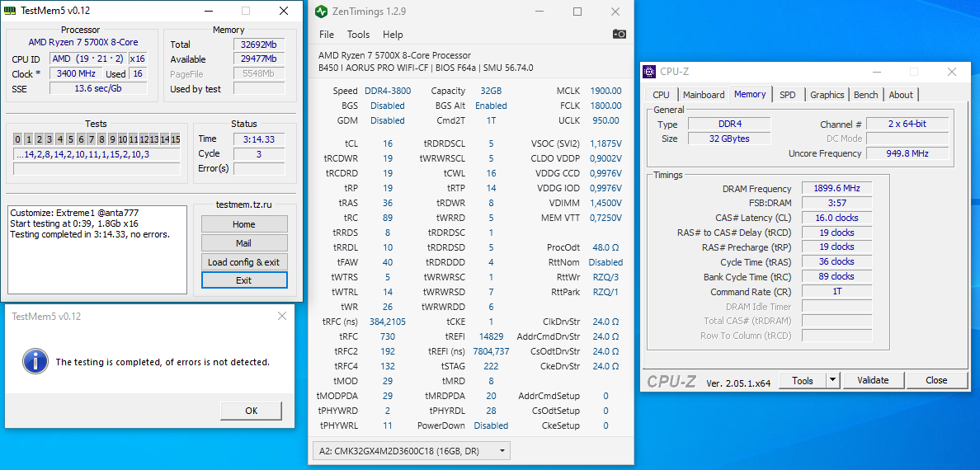Click the Size 32 GBytes field in CPU-Z
This screenshot has height=470, width=980.
[x=729, y=139]
